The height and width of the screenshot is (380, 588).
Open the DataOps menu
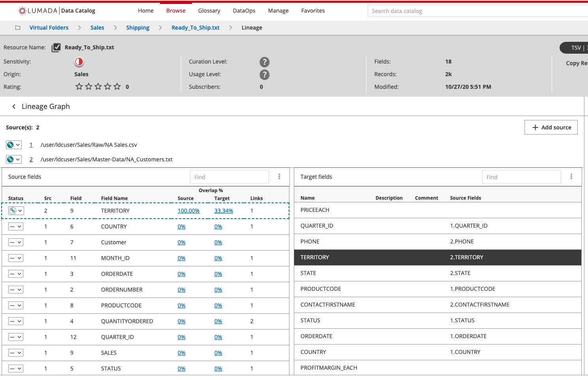(244, 11)
